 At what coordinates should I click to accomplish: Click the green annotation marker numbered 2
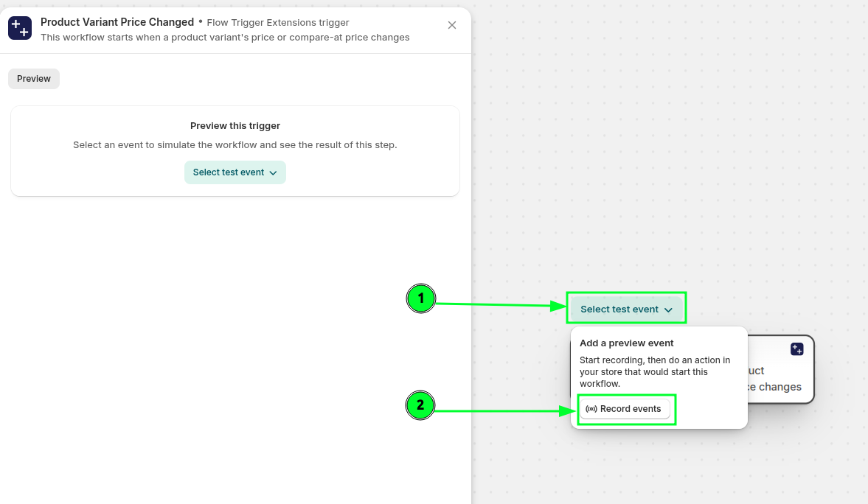point(420,405)
